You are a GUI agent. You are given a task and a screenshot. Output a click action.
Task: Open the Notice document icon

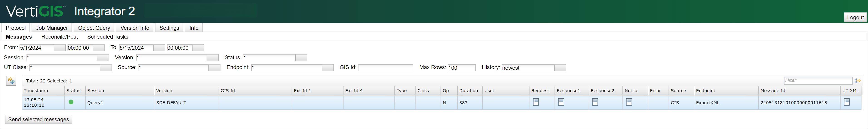[629, 102]
